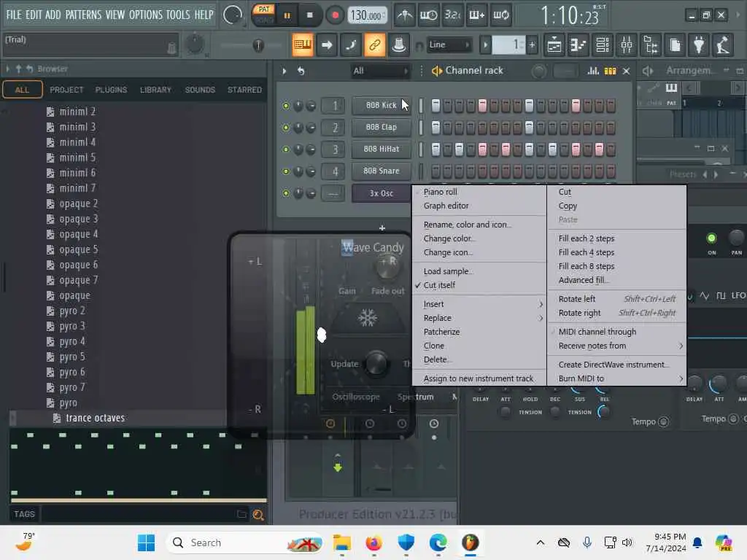The height and width of the screenshot is (560, 747).
Task: Mute the 808 Kick channel LED
Action: [x=285, y=106]
